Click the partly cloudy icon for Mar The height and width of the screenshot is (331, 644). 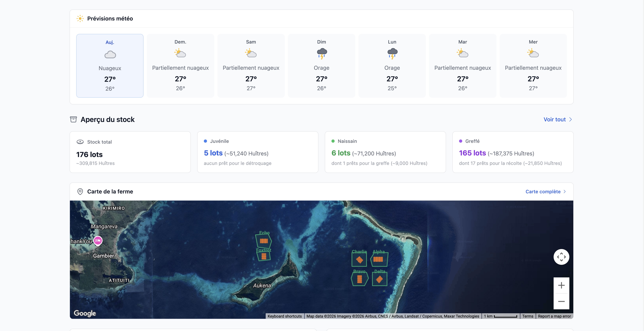coord(462,53)
